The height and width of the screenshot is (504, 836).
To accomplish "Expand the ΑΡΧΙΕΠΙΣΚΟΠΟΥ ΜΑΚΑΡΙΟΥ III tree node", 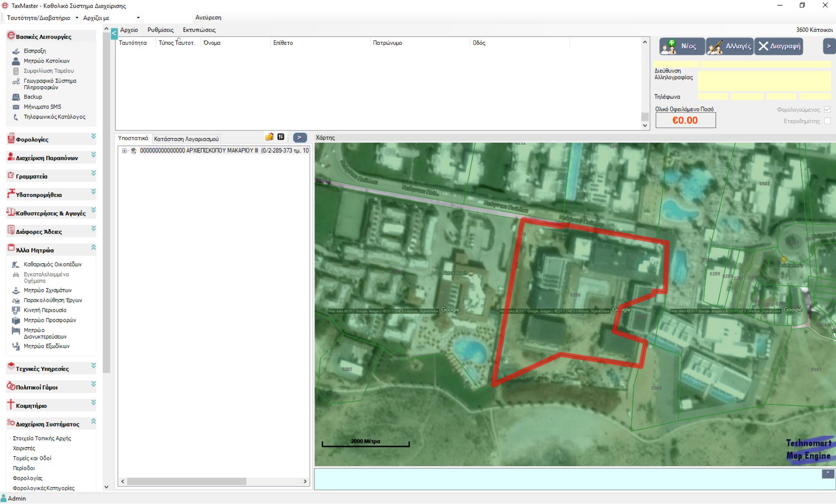I will (x=125, y=151).
